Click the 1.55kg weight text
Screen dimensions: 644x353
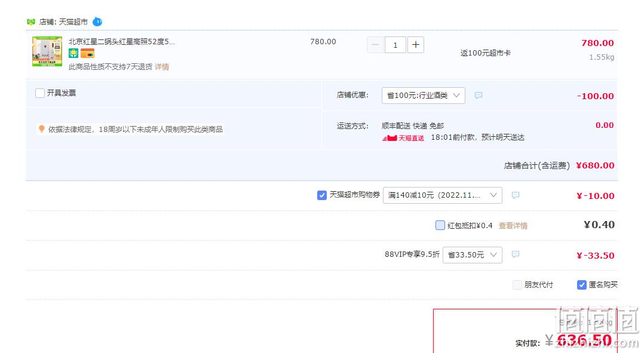(602, 57)
